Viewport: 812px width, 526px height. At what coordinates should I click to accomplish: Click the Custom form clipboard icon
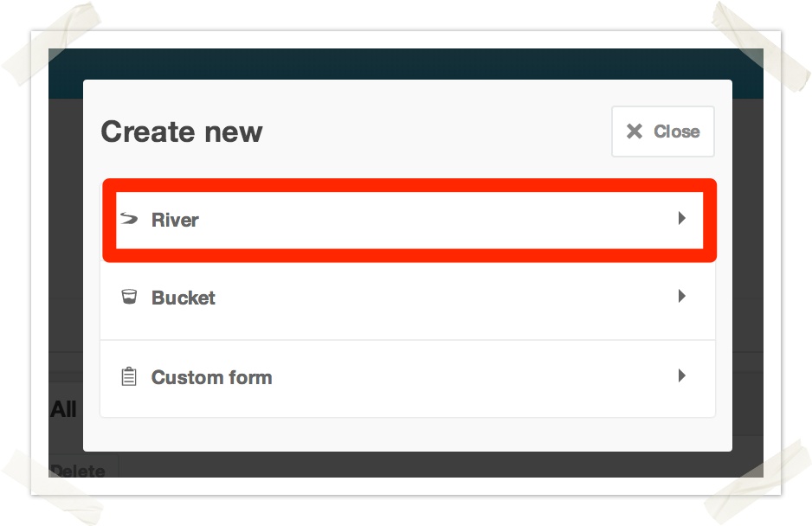click(x=129, y=377)
